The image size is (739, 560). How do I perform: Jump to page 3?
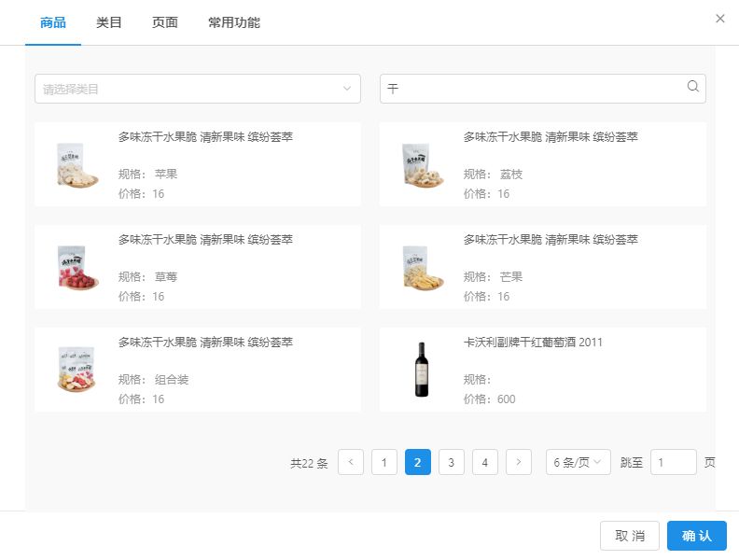[452, 462]
